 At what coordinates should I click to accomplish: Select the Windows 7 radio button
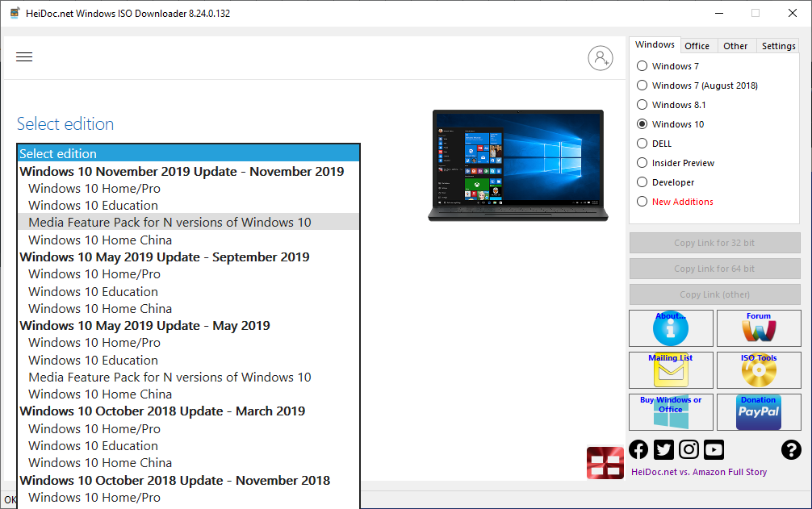pyautogui.click(x=642, y=65)
